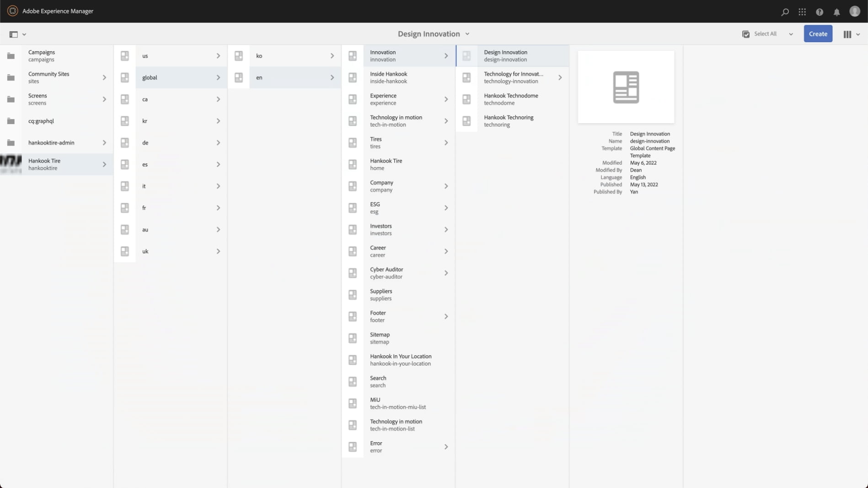868x488 pixels.
Task: Expand the Tires page chevron
Action: pos(446,143)
